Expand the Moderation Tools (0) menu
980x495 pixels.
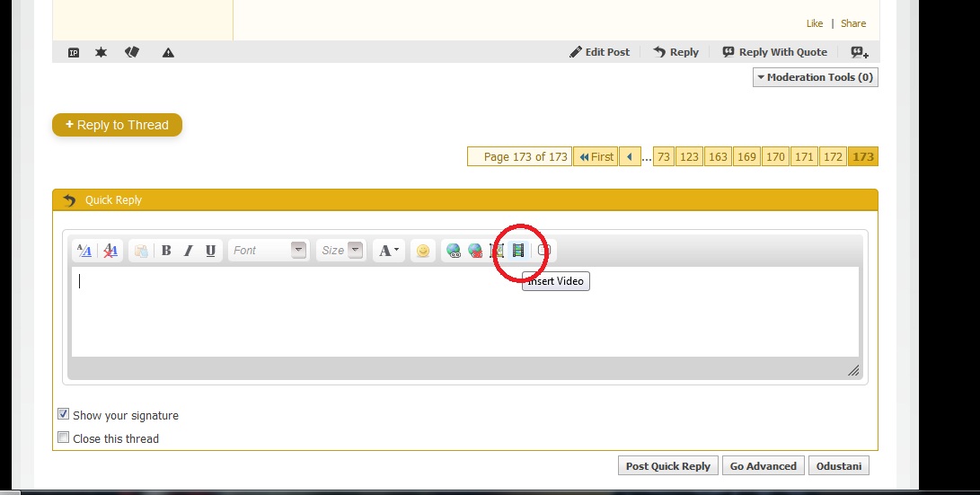pos(815,77)
